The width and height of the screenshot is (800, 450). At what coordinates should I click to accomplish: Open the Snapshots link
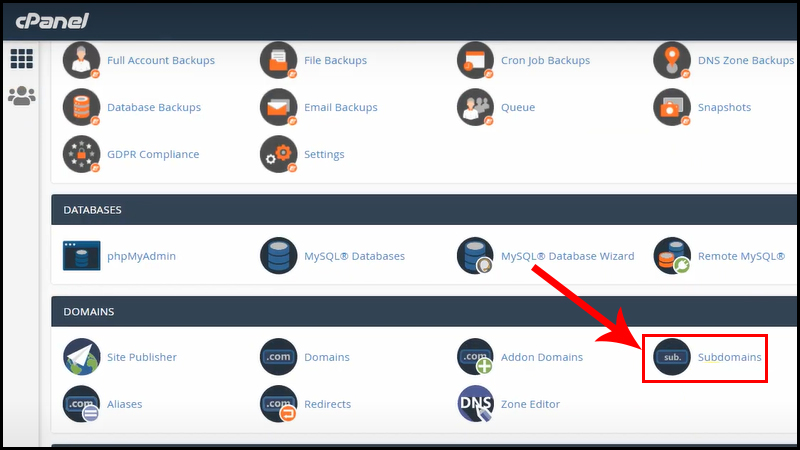[x=724, y=107]
